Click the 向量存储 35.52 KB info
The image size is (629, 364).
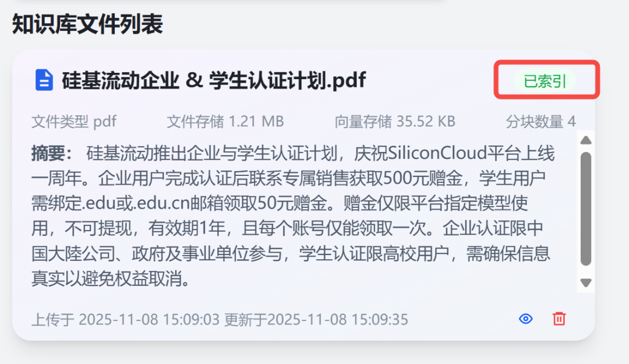tap(395, 121)
